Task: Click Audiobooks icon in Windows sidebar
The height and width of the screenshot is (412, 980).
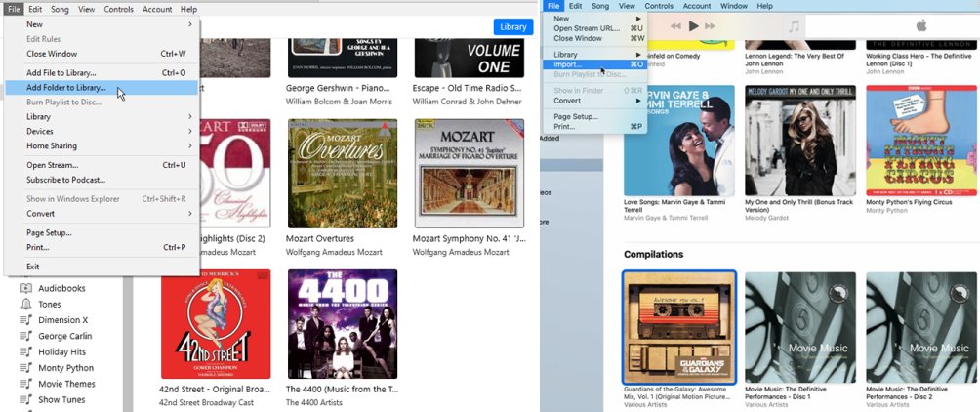Action: [26, 288]
